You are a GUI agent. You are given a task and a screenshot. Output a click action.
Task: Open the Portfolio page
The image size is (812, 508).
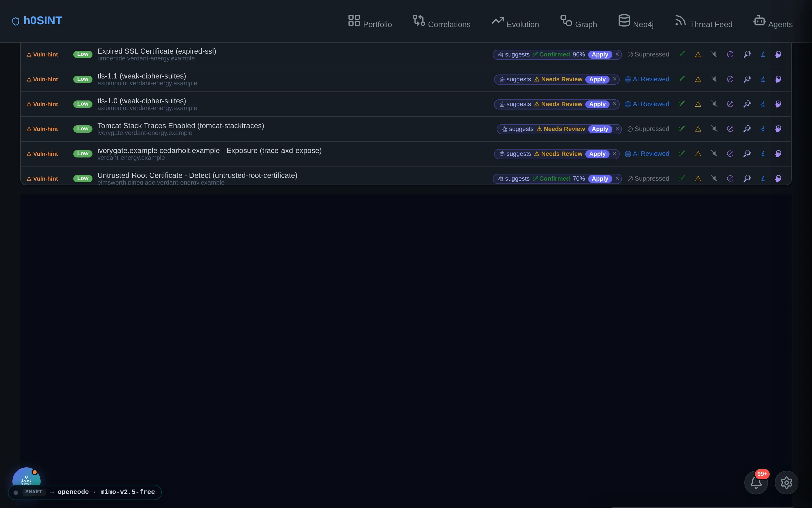point(370,21)
